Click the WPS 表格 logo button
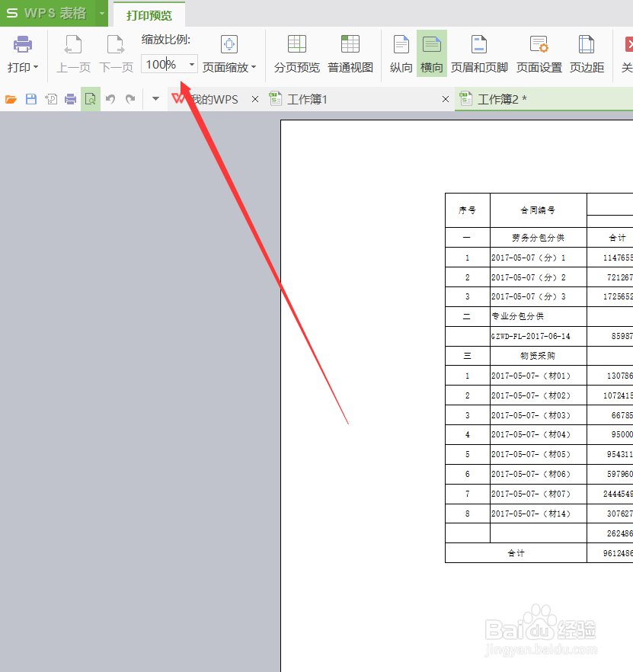The width and height of the screenshot is (633, 672). pyautogui.click(x=48, y=13)
